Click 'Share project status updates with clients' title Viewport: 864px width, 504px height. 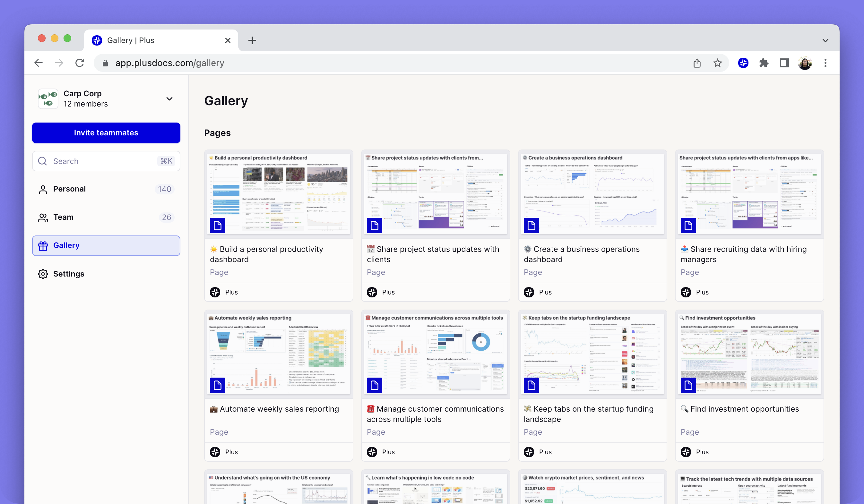click(x=433, y=254)
